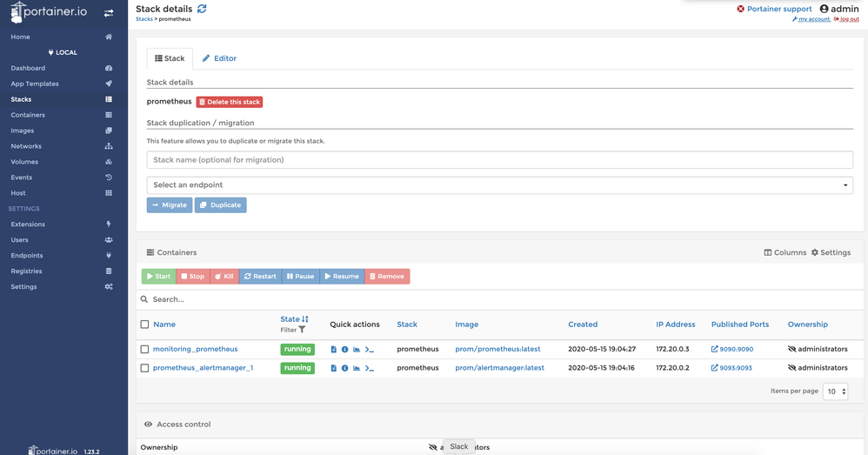Image resolution: width=868 pixels, height=455 pixels.
Task: Click the Endpoints plug icon
Action: [109, 256]
